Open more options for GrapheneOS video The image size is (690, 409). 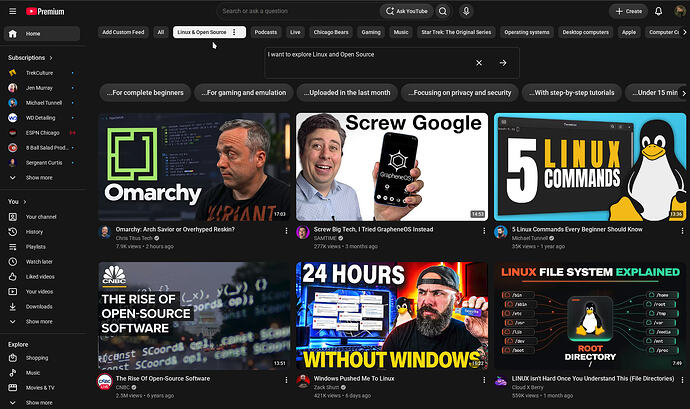click(x=484, y=231)
